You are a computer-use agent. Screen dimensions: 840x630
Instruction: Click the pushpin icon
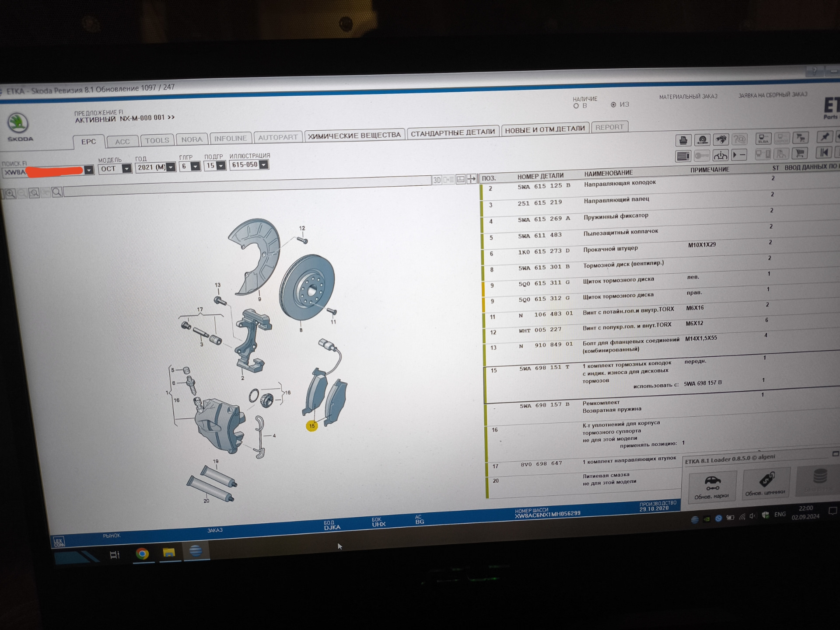coord(825,136)
